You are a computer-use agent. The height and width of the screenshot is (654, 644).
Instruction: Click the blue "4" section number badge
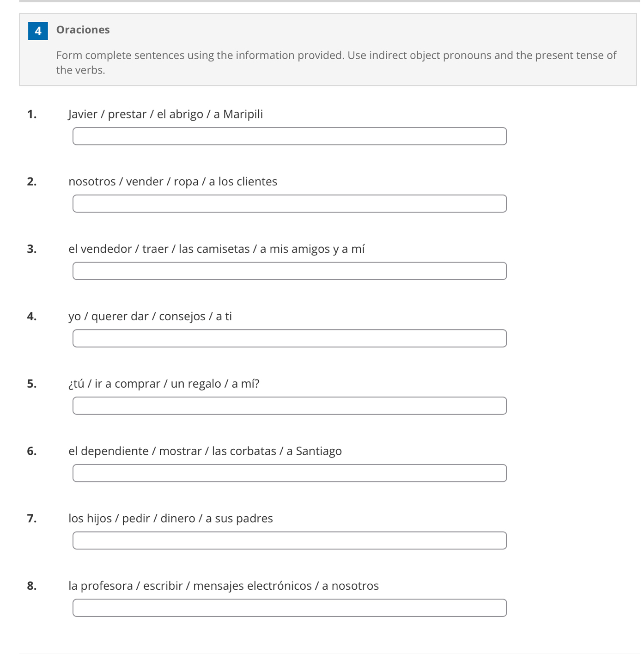(x=38, y=31)
